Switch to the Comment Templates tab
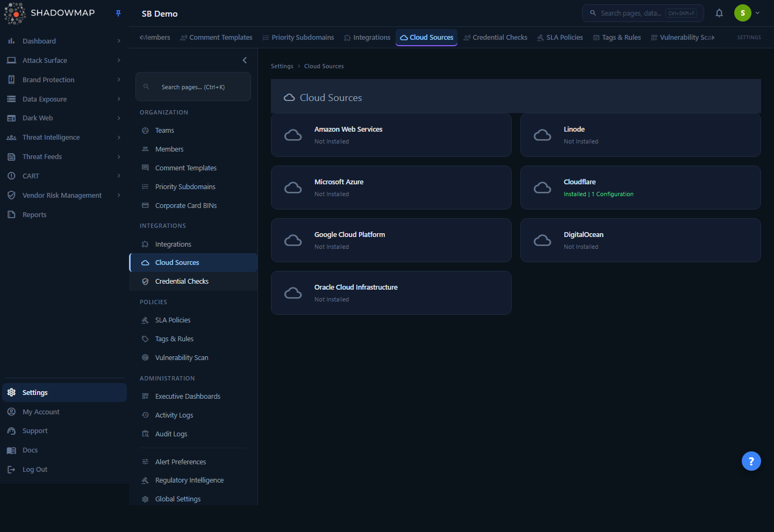Screen dimensions: 774x532 tap(216, 38)
